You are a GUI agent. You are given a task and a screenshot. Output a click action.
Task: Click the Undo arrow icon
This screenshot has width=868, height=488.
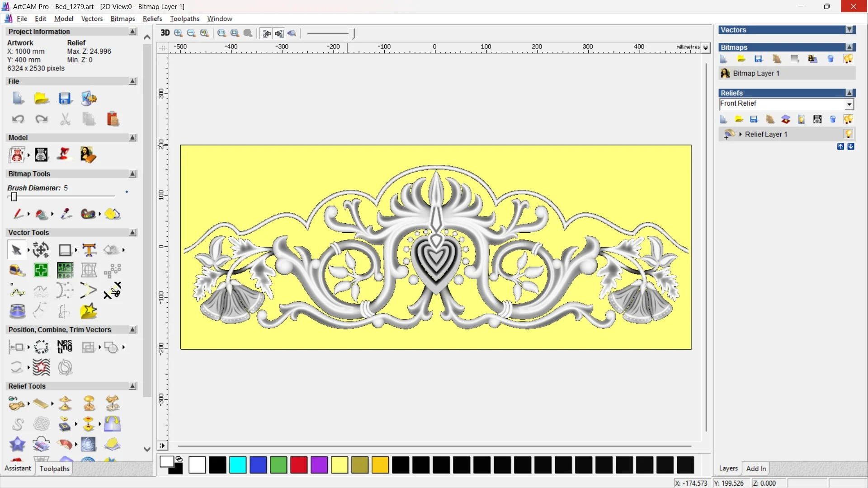(18, 119)
